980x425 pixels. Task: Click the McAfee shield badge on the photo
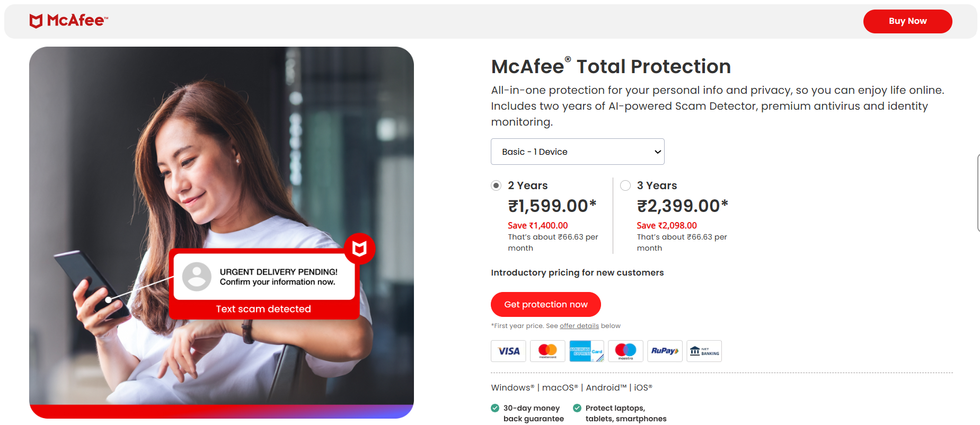pyautogui.click(x=361, y=249)
